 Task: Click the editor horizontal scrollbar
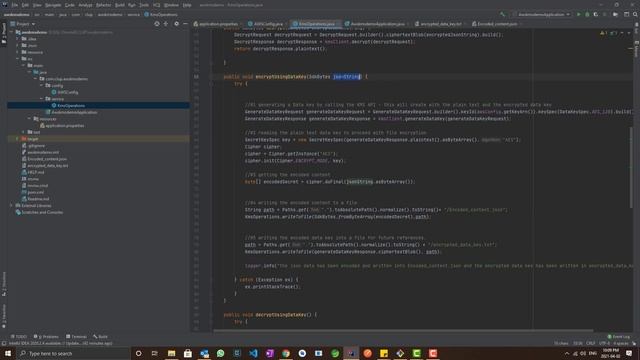tap(403, 331)
